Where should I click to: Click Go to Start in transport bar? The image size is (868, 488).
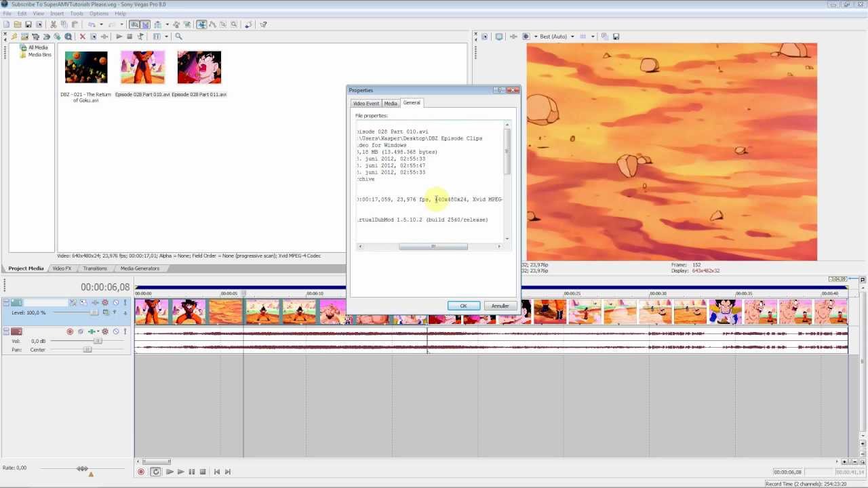tap(216, 472)
